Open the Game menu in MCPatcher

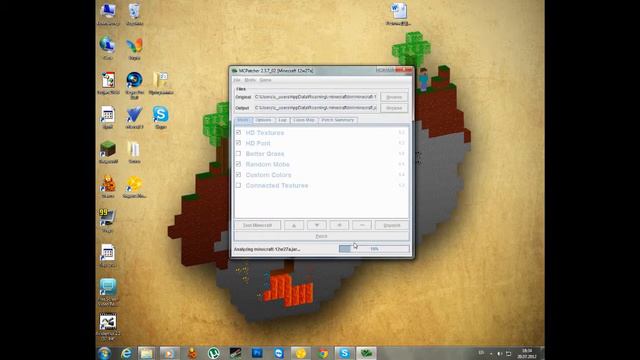click(x=266, y=80)
